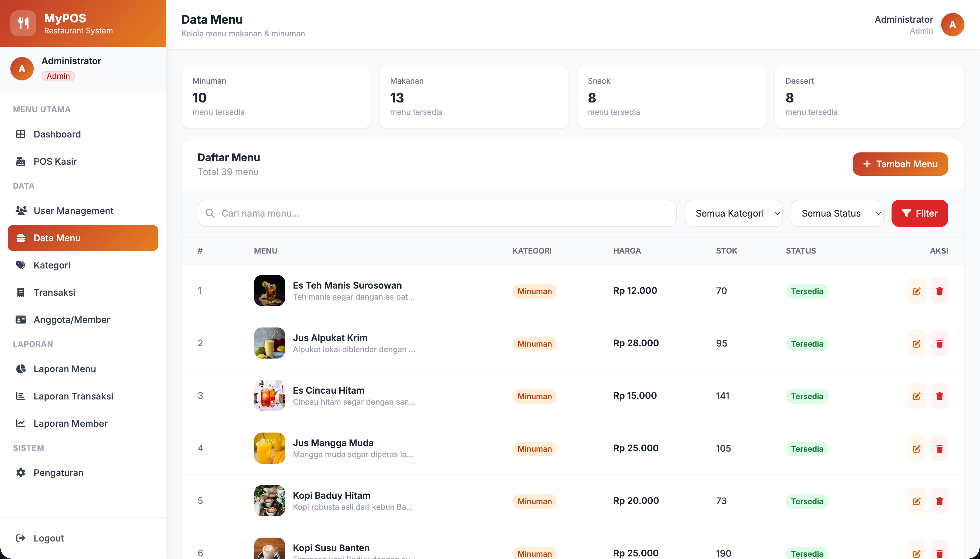Click the Admin role badge in sidebar
This screenshot has width=980, height=559.
pos(58,76)
